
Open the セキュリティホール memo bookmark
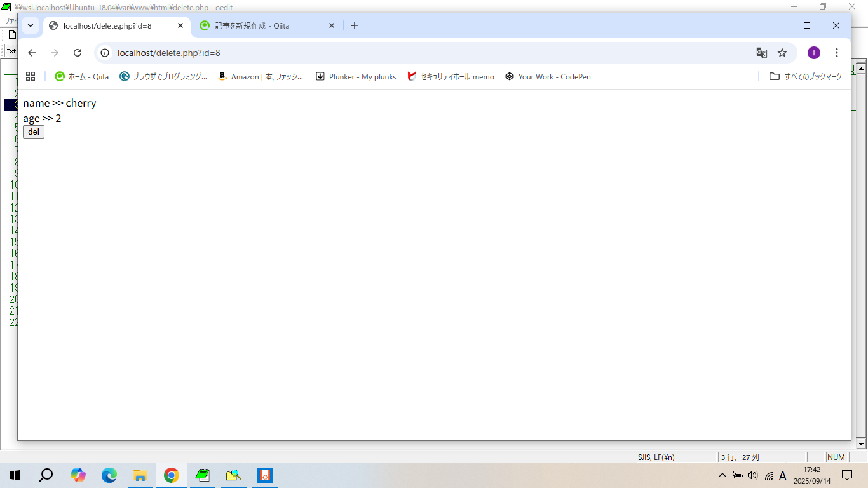pos(451,76)
